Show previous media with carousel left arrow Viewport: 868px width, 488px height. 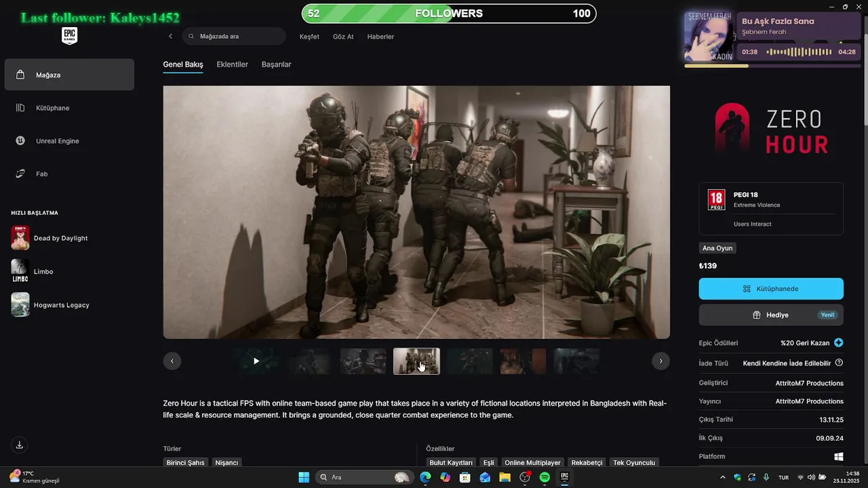click(x=172, y=361)
